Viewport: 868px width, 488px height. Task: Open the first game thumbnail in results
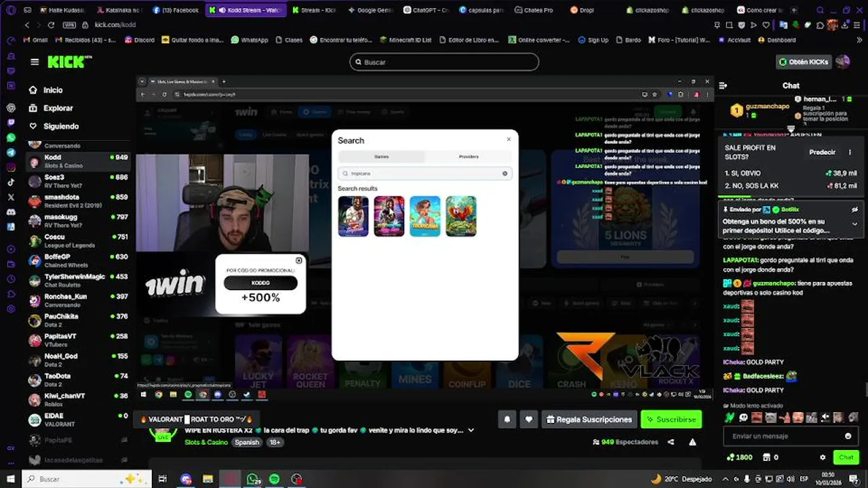(x=353, y=216)
